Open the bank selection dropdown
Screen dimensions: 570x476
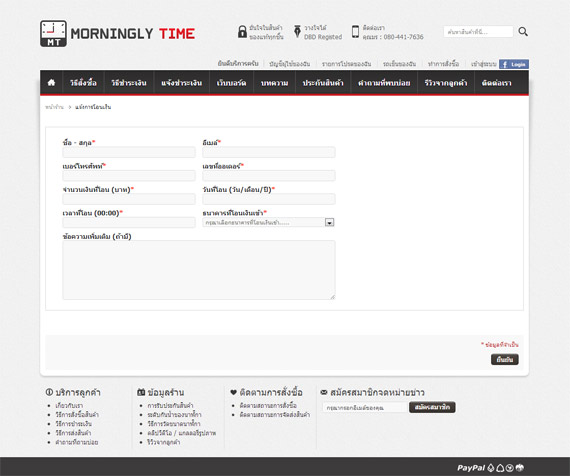tap(268, 222)
